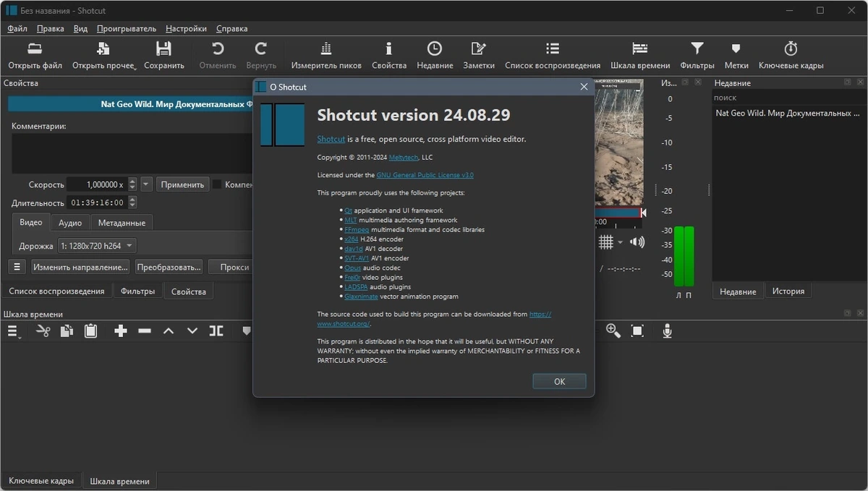Open the FFmpeg link
The image size is (868, 491).
pos(357,229)
